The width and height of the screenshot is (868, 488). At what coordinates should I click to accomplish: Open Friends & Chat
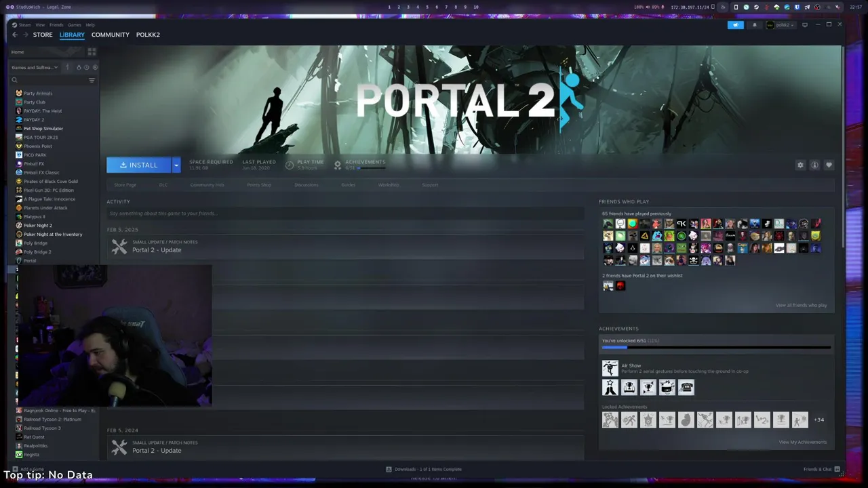tap(822, 469)
